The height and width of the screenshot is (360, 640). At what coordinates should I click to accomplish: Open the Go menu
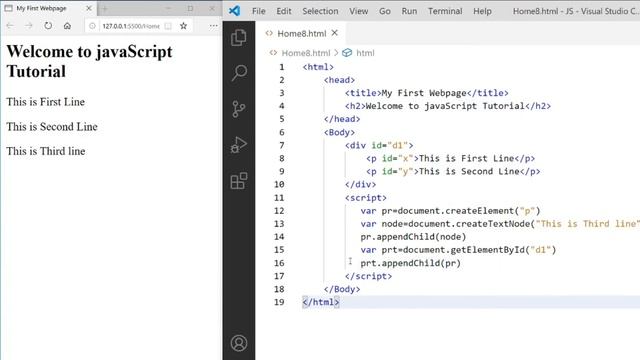(x=384, y=11)
